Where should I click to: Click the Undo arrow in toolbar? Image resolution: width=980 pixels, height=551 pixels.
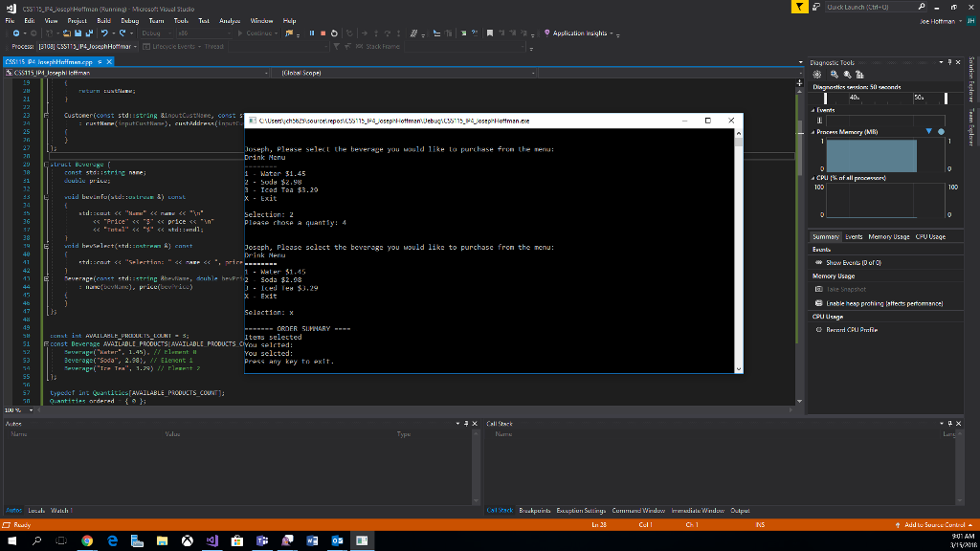coord(104,33)
